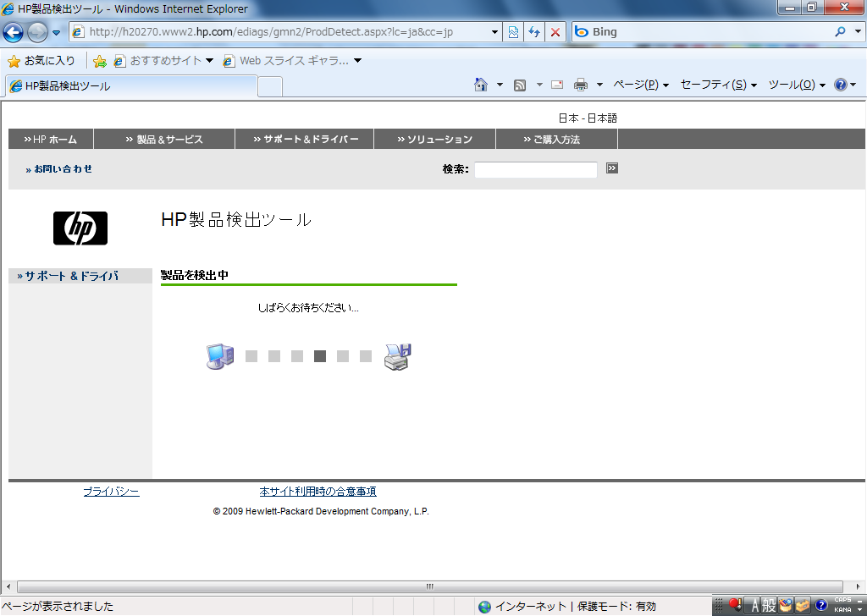Open the セーフティ(S) menu
This screenshot has width=867, height=616.
click(x=718, y=85)
